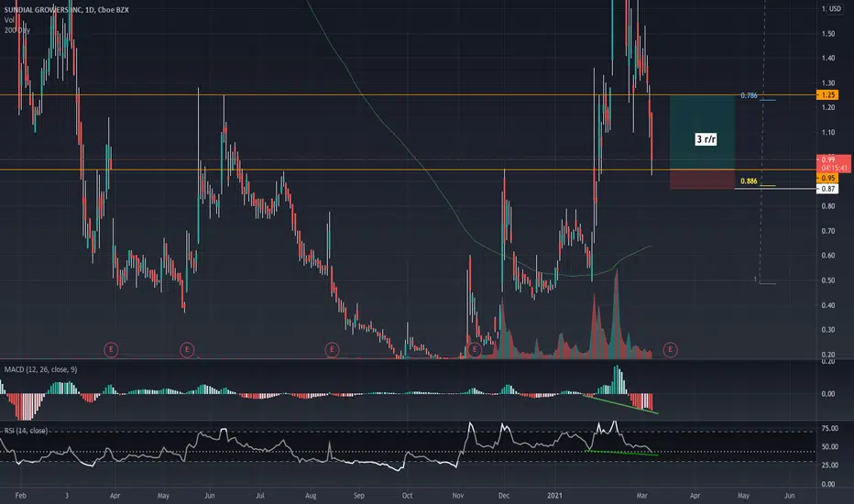Click the earnings marker in mid-May 2020
The height and width of the screenshot is (504, 854).
187,349
